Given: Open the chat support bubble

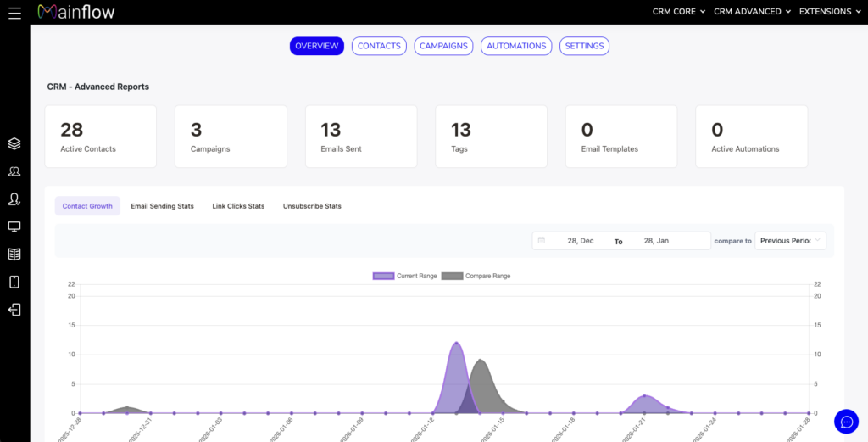Looking at the screenshot, I should [x=846, y=421].
